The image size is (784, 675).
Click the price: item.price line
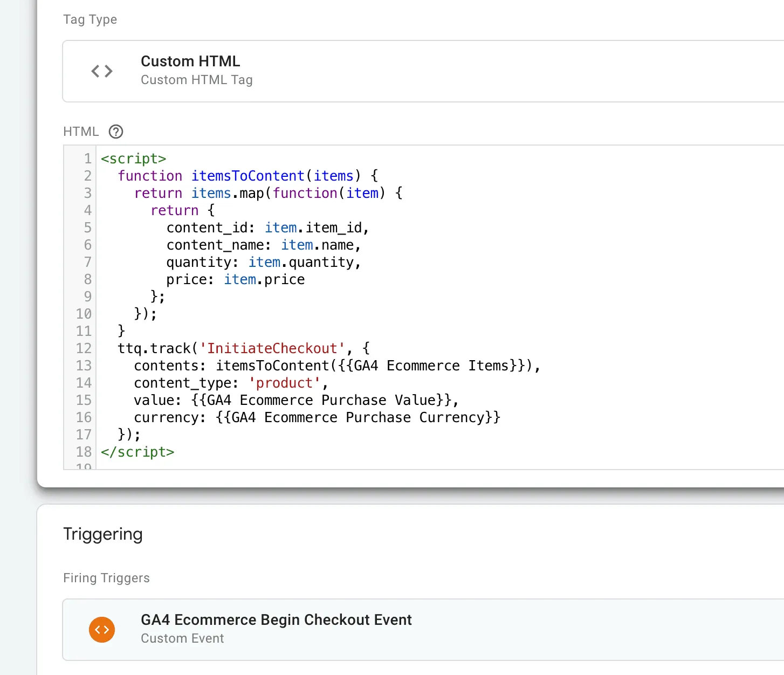[x=236, y=279]
